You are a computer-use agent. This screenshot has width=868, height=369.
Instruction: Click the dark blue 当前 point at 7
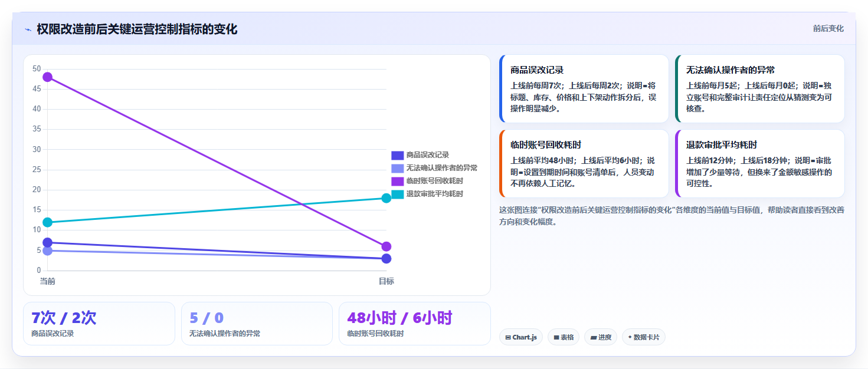point(48,242)
